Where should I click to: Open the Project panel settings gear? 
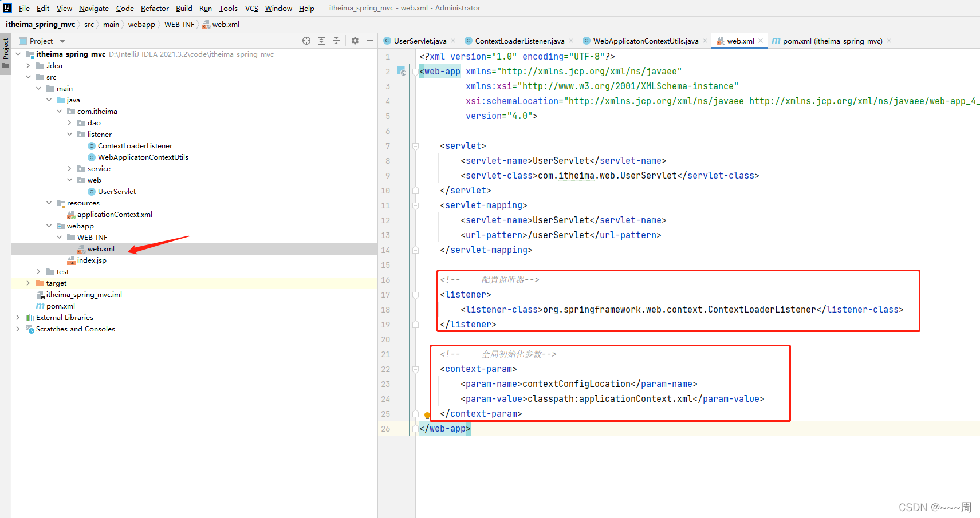click(355, 41)
